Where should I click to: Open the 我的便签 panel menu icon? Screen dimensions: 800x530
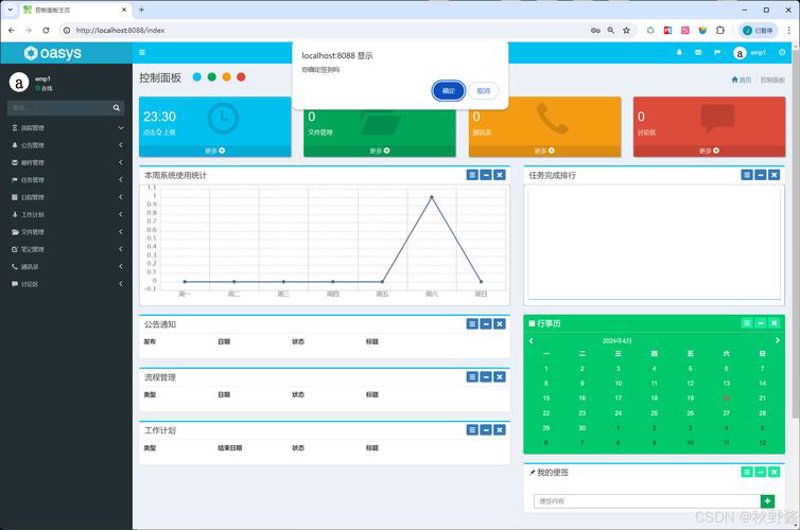click(x=747, y=472)
